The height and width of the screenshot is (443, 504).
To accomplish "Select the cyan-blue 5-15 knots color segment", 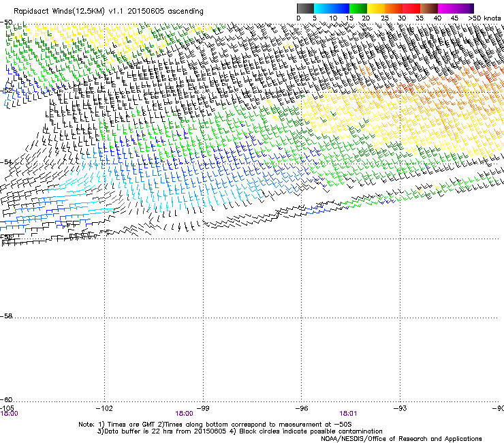I will click(332, 8).
